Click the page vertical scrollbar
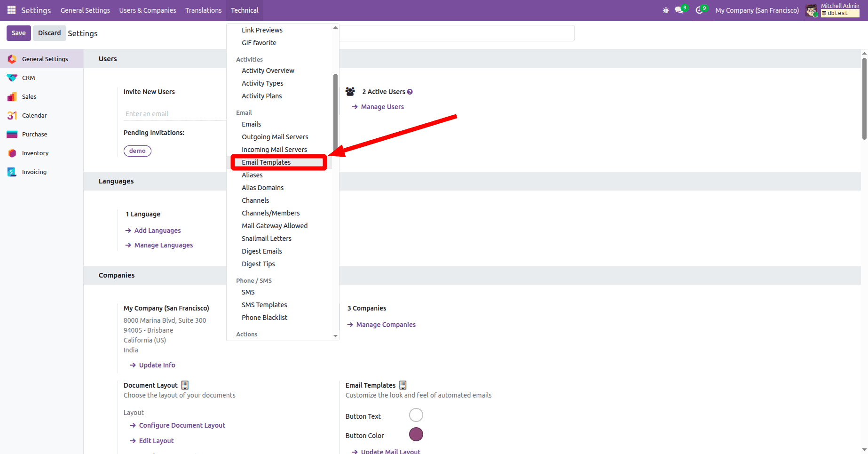Viewport: 868px width, 454px height. click(x=864, y=99)
